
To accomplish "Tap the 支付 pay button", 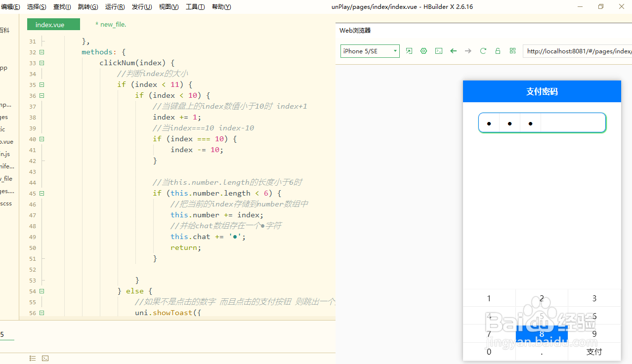I will pos(594,352).
